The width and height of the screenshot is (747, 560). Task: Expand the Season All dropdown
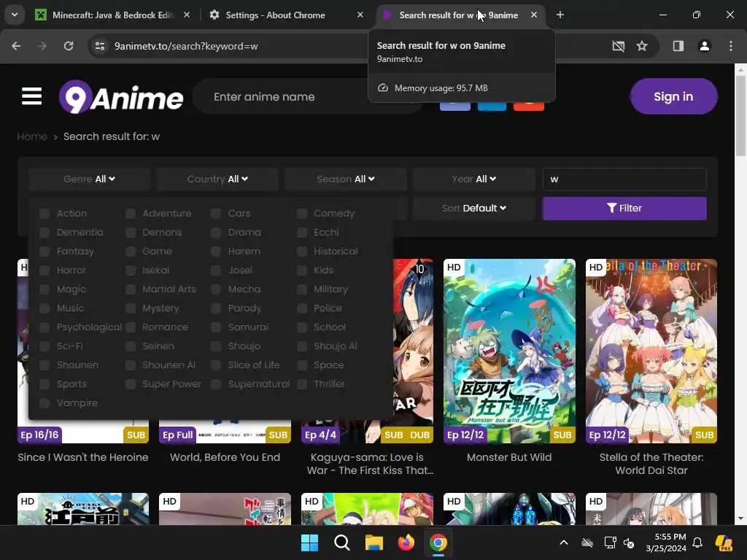(x=345, y=179)
